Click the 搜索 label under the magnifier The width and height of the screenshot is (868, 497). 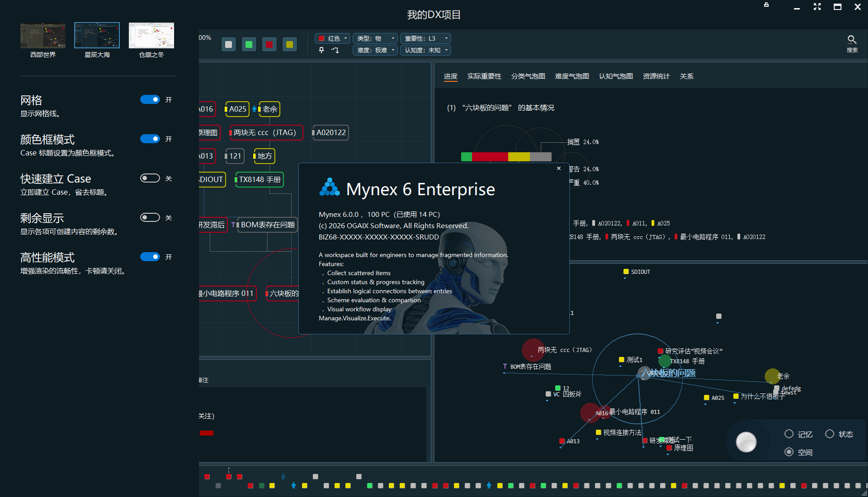pyautogui.click(x=852, y=50)
